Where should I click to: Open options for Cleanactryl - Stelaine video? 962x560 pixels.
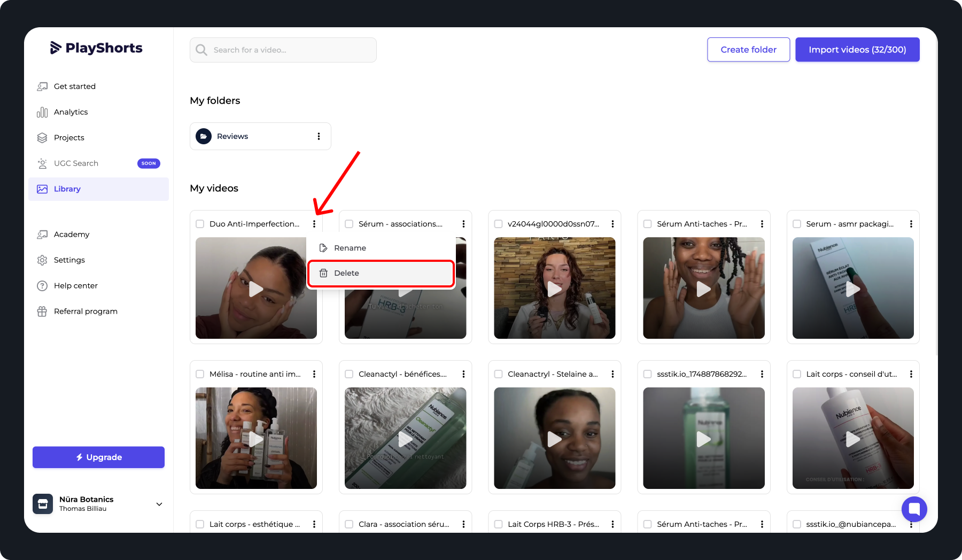click(x=612, y=374)
